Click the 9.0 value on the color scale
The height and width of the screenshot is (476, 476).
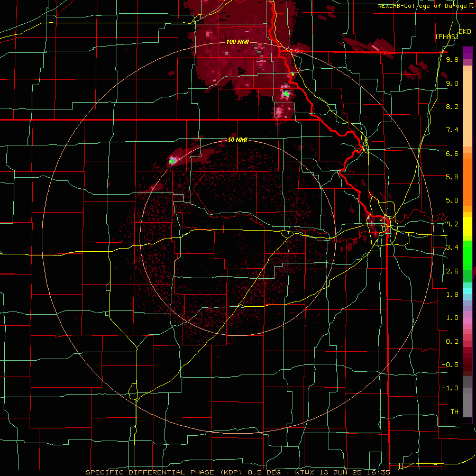[452, 83]
